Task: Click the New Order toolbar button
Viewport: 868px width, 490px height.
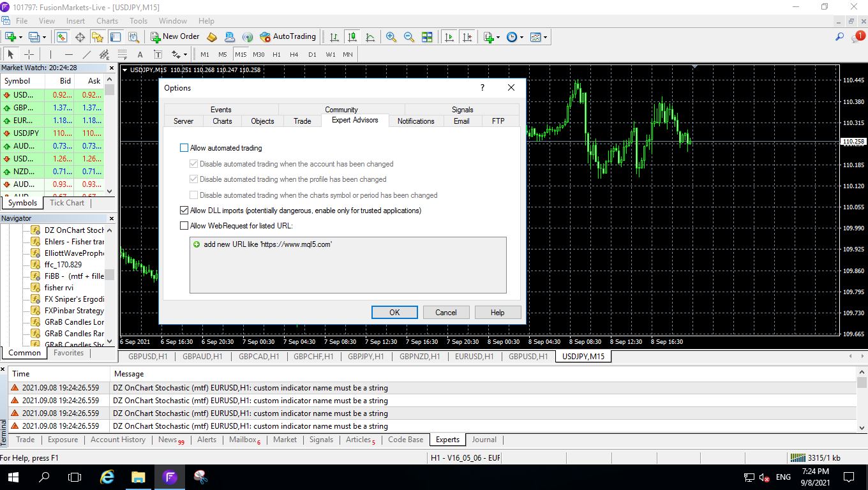Action: click(175, 37)
